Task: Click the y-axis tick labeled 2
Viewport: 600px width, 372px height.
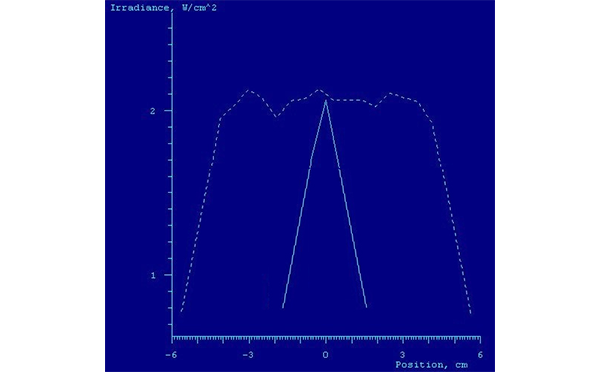Action: [153, 111]
